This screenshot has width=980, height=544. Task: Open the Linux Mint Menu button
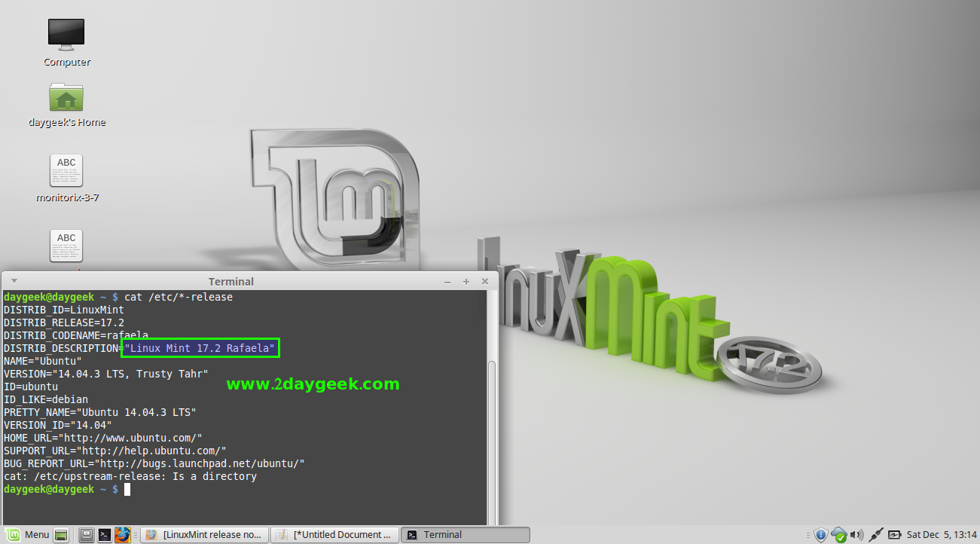point(27,535)
